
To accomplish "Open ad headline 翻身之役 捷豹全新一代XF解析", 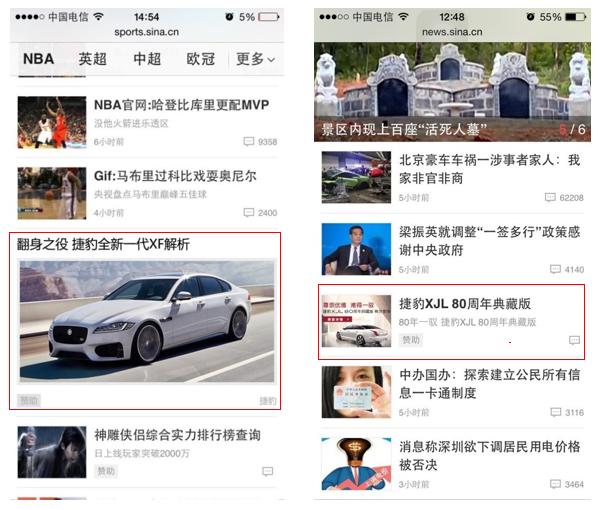I will click(103, 244).
